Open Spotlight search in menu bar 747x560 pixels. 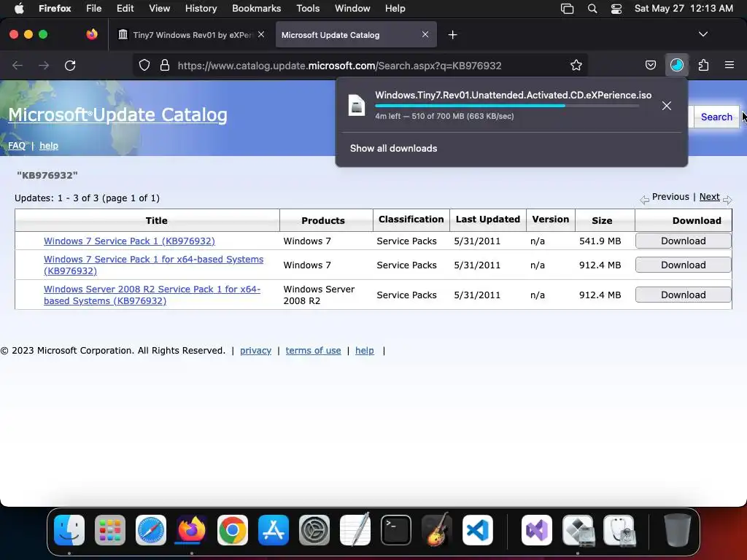click(592, 9)
